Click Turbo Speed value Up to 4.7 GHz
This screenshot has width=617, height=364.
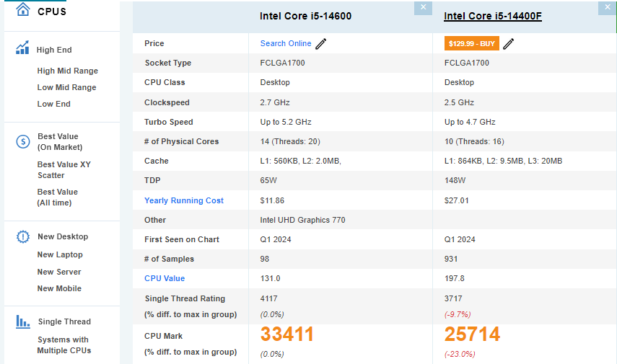tap(470, 122)
